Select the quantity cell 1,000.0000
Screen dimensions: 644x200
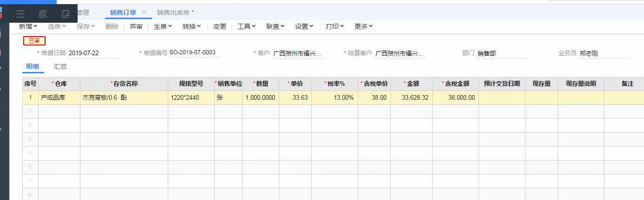pyautogui.click(x=261, y=98)
